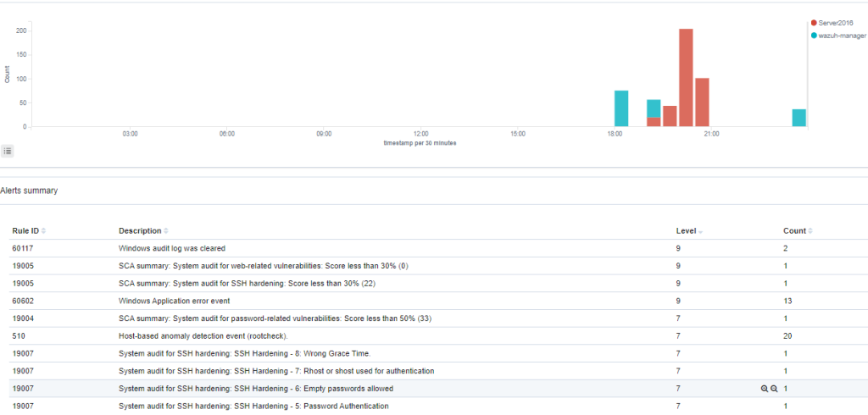
Task: Click the filter-for-value magnifier plus icon
Action: (765, 389)
